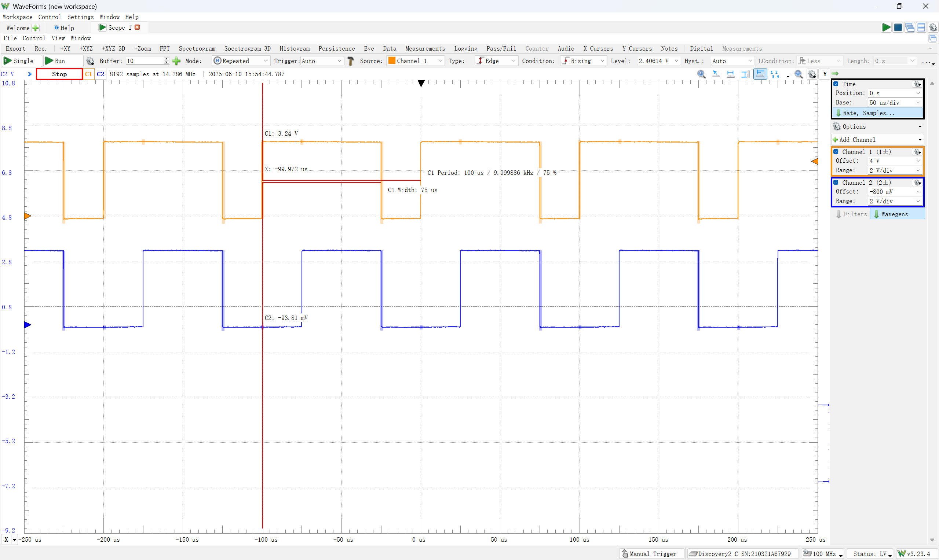Open the Settings menu
This screenshot has width=939, height=560.
tap(80, 17)
